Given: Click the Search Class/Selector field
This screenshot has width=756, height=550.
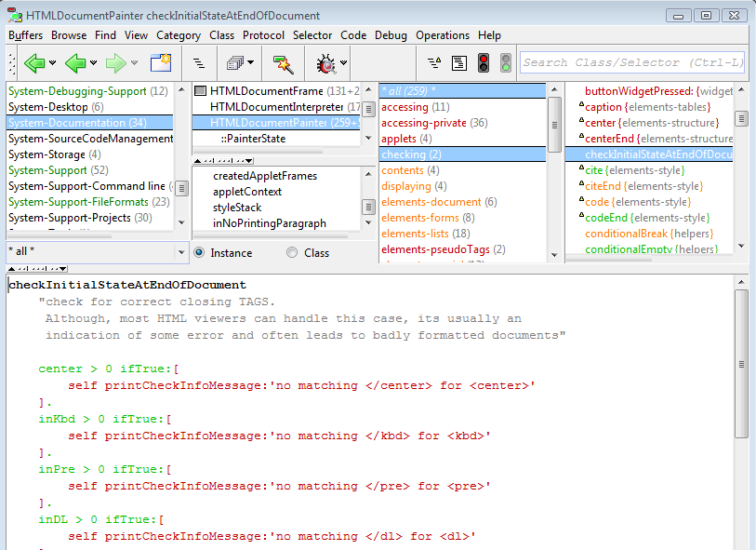Looking at the screenshot, I should [632, 63].
